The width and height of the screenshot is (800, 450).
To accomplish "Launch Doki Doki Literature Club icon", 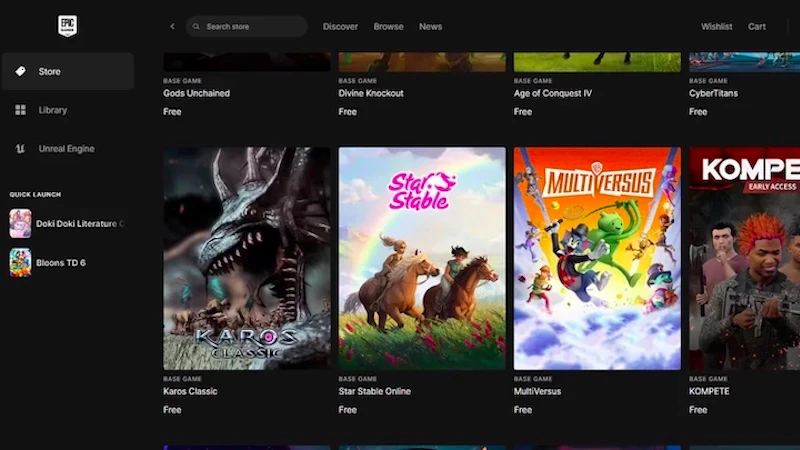I will [20, 223].
